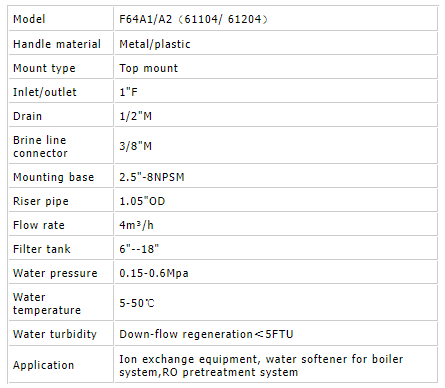
Task: Select the Riser pipe label
Action: pos(41,201)
